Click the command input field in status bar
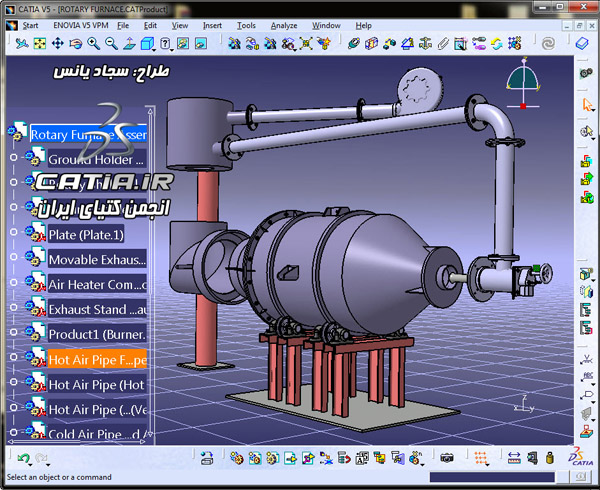The width and height of the screenshot is (600, 490). tap(492, 477)
